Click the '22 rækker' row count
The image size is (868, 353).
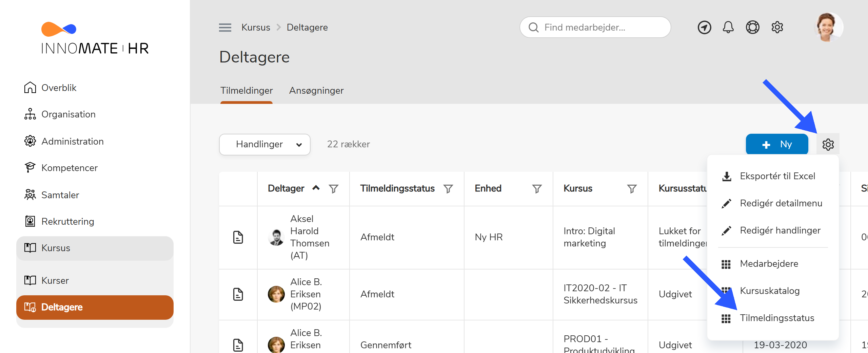coord(348,144)
